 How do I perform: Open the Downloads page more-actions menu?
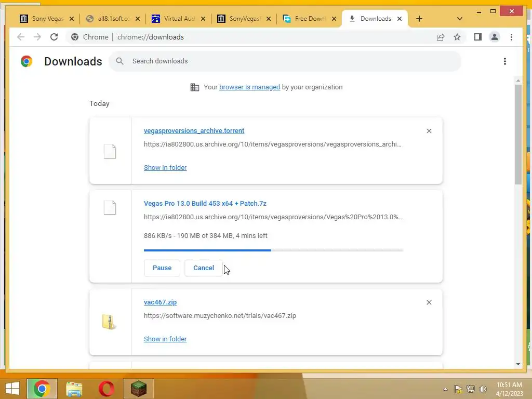coord(505,61)
